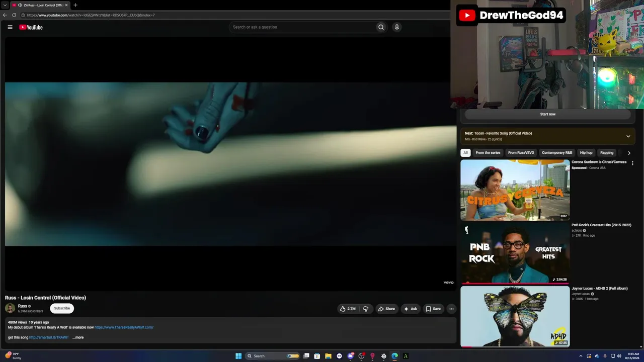Image resolution: width=644 pixels, height=362 pixels.
Task: Start voice search with the microphone icon
Action: click(x=397, y=27)
